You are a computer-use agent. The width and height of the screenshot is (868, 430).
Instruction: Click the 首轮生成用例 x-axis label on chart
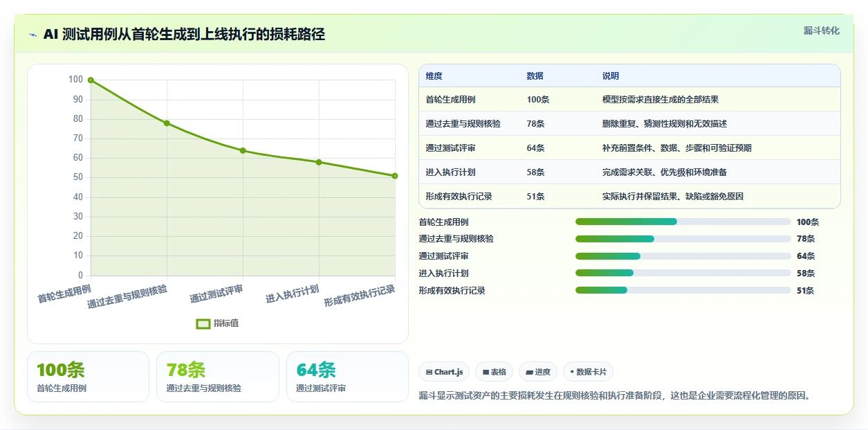click(64, 293)
